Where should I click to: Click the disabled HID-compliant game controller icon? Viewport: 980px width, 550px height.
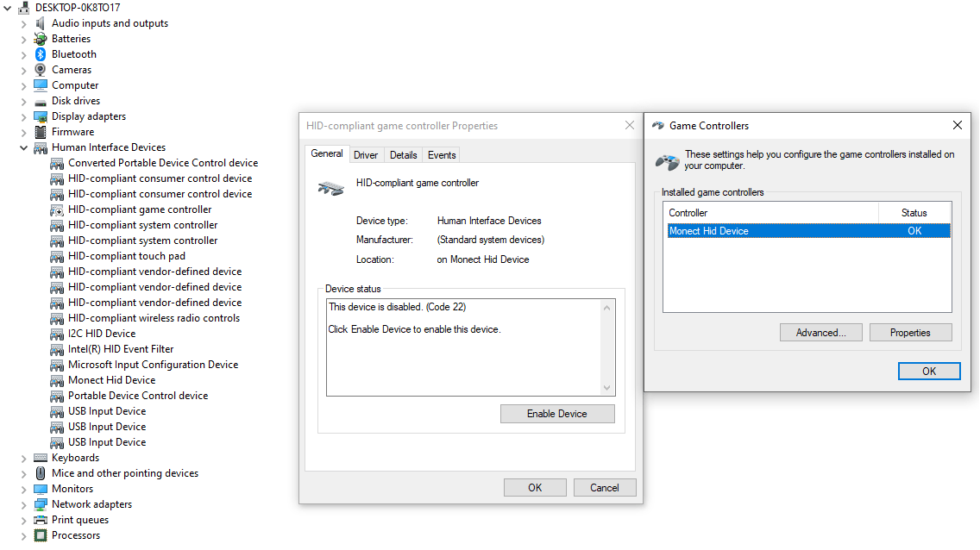(x=57, y=209)
